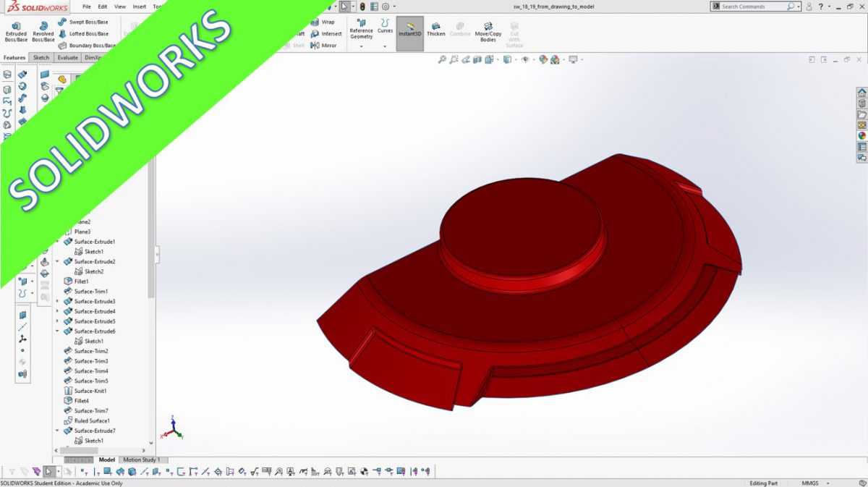Select the Thicken tool

pos(436,32)
